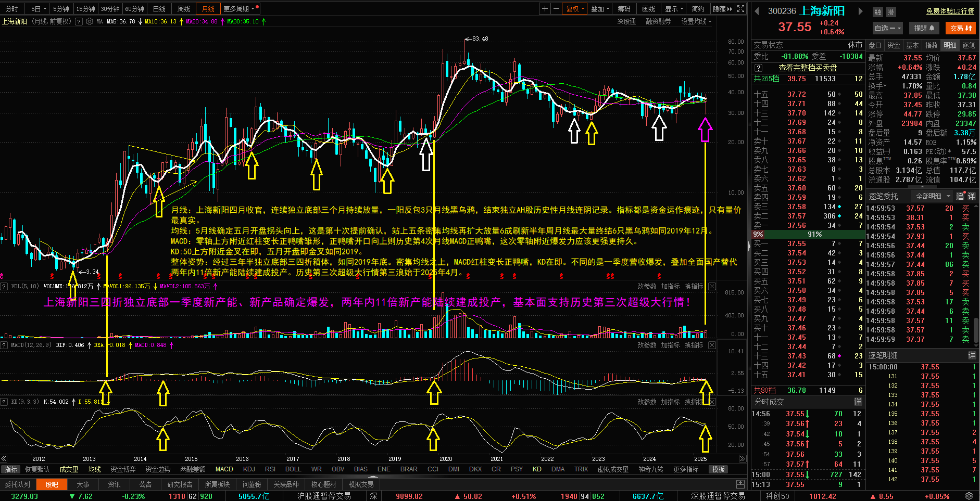Go to previous stock with left arrow

(x=757, y=11)
